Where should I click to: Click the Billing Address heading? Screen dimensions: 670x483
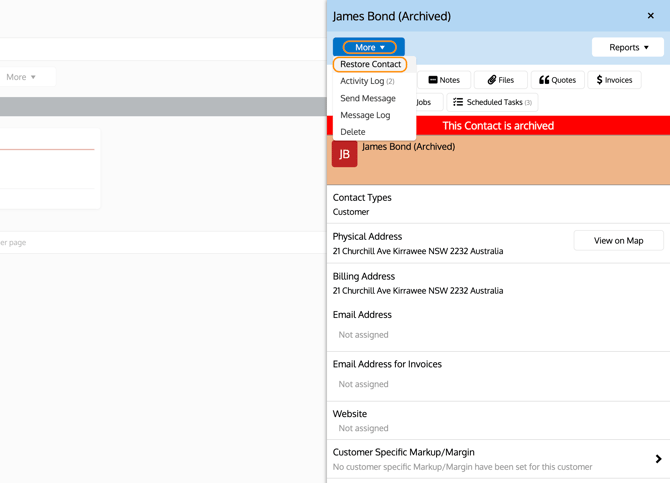pos(364,276)
